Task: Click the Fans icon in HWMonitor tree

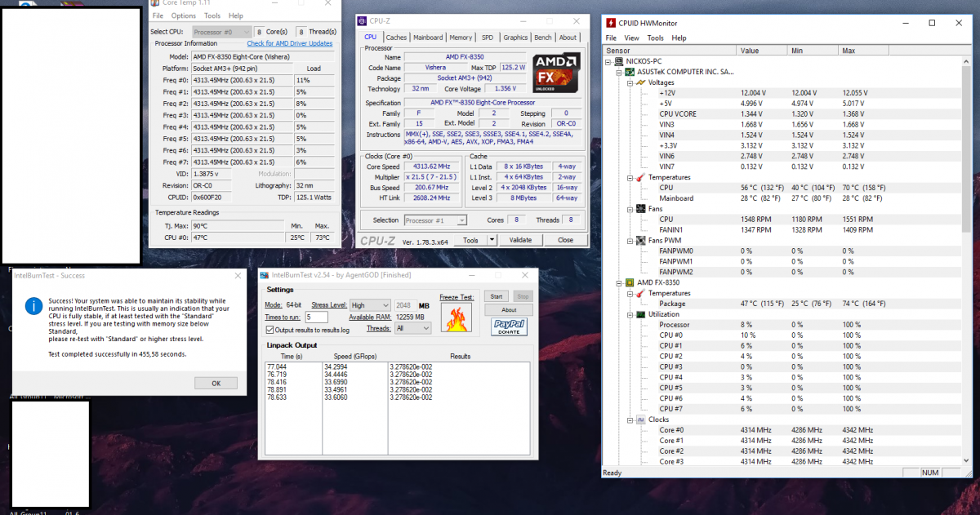Action: (640, 209)
